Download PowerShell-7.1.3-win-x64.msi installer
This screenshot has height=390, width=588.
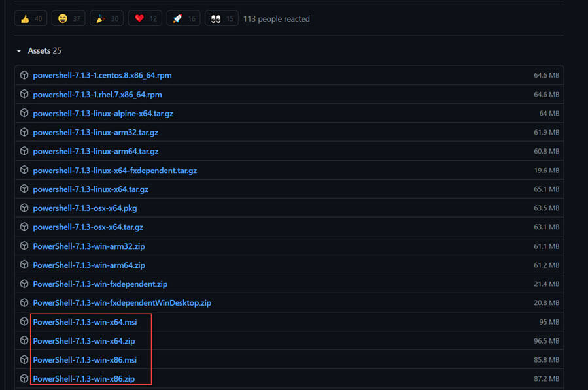pos(85,322)
